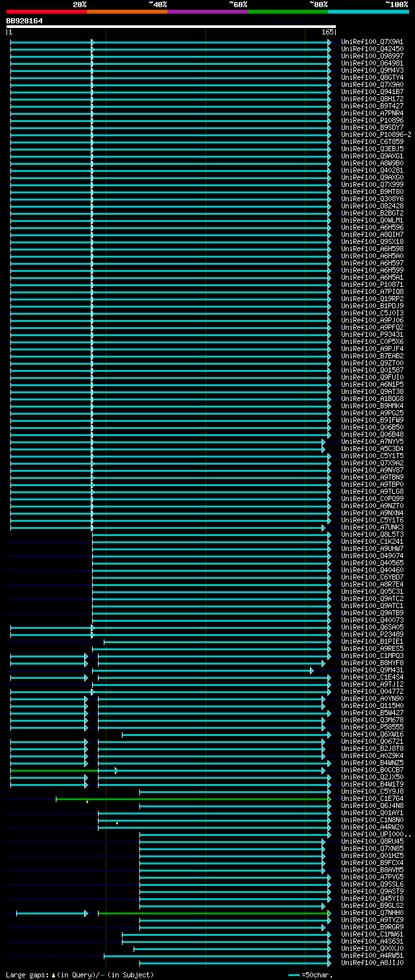The height and width of the screenshot is (980, 415).
Task: Click the green alignment bar for UniRef100_Q7NHH0
Action: coord(214,913)
